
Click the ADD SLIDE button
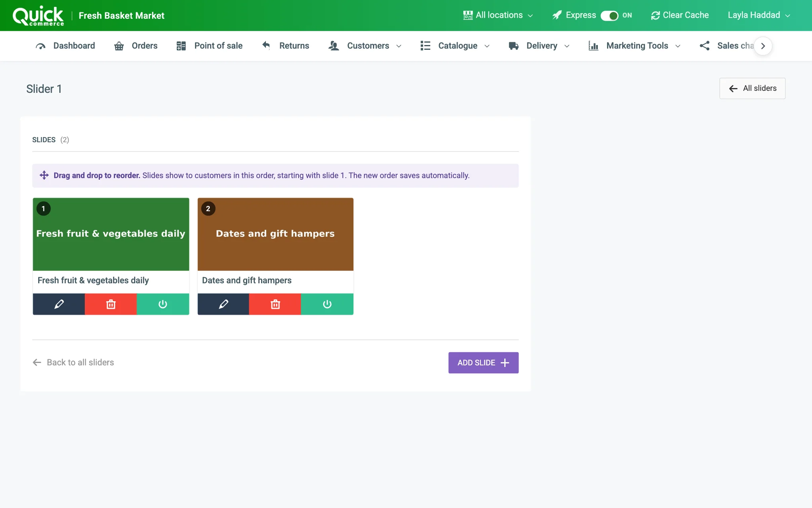[483, 363]
